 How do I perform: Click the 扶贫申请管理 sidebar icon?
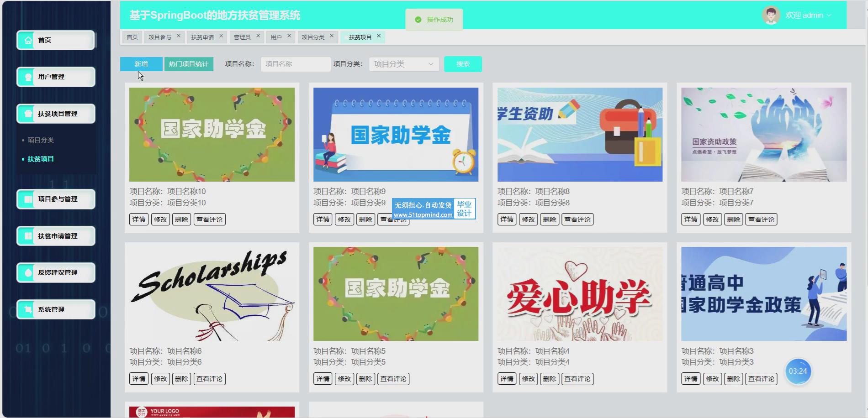pos(28,236)
